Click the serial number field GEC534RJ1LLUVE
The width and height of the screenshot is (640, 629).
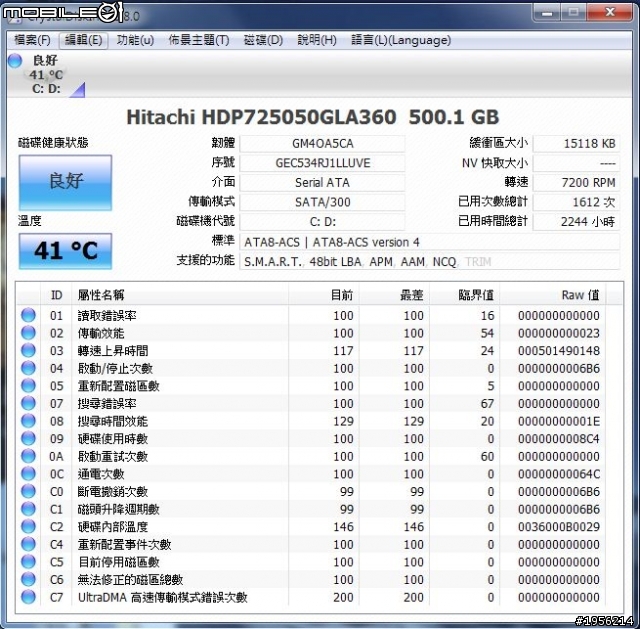[x=322, y=163]
